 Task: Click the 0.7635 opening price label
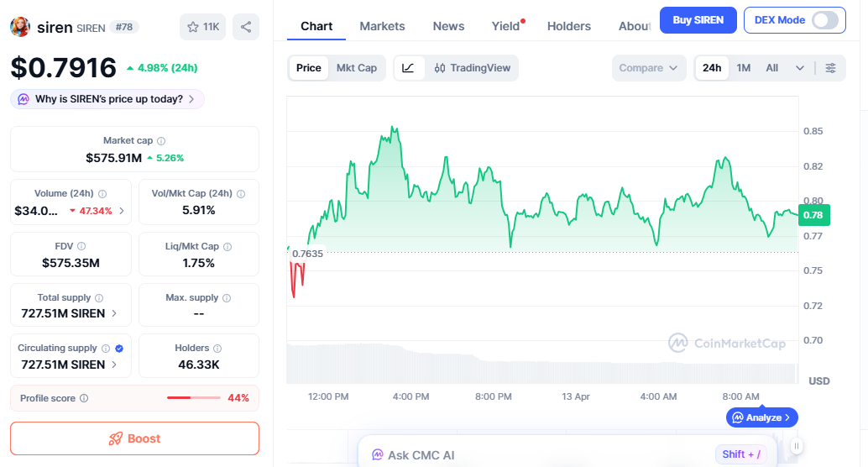(307, 254)
